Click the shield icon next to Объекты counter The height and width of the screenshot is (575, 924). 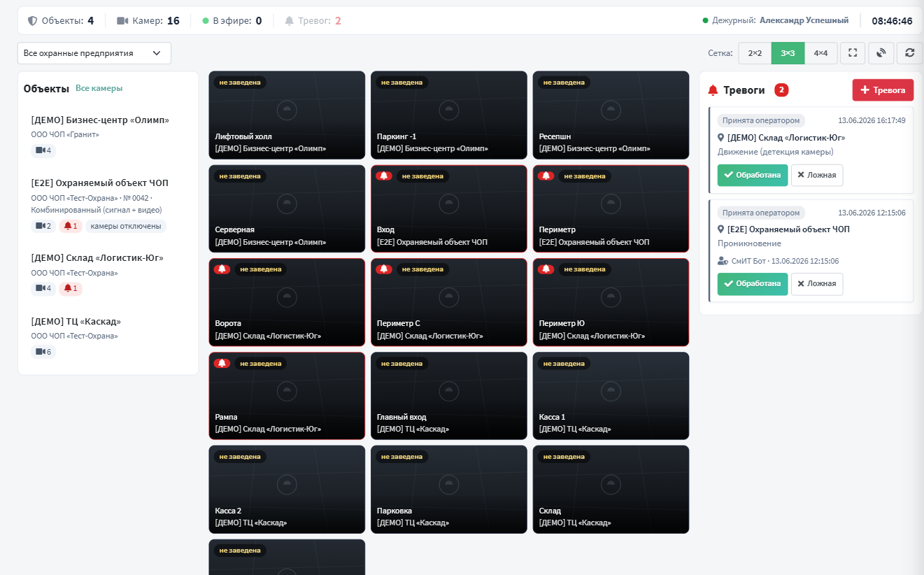[32, 21]
